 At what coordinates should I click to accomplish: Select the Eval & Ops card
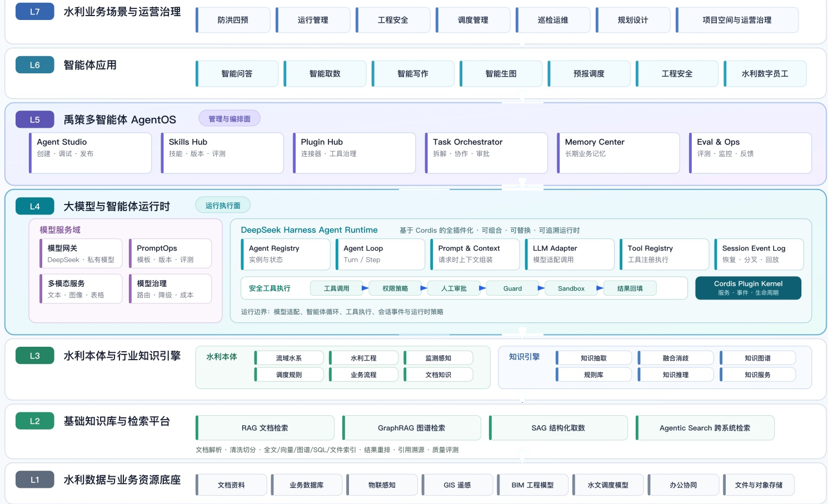(751, 153)
